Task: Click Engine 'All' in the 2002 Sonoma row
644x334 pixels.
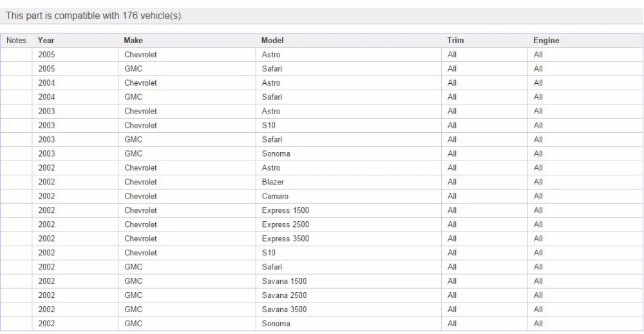Action: pyautogui.click(x=538, y=323)
